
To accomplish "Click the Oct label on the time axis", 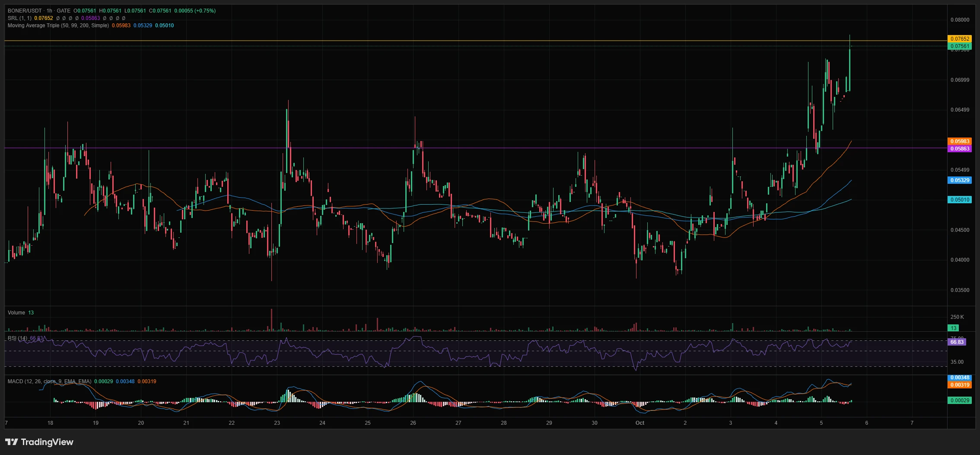I will pyautogui.click(x=640, y=423).
